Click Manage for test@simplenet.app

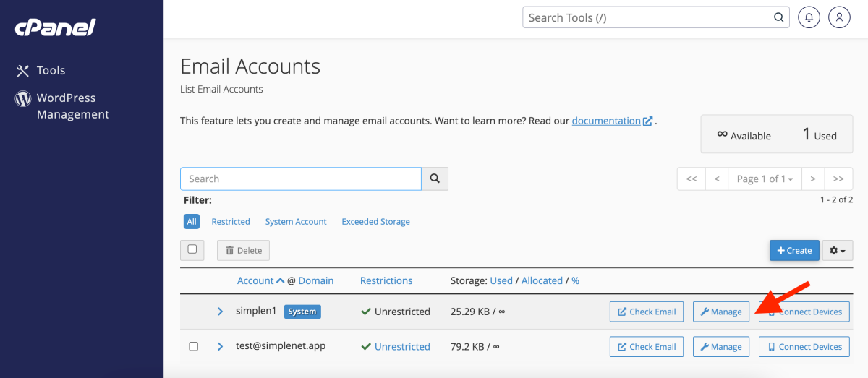[x=720, y=347]
